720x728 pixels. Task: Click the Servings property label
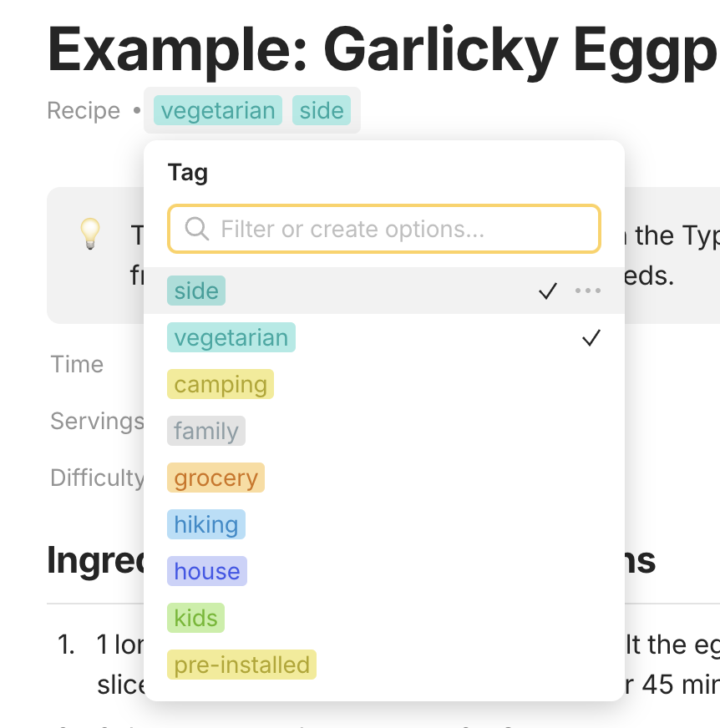point(97,421)
